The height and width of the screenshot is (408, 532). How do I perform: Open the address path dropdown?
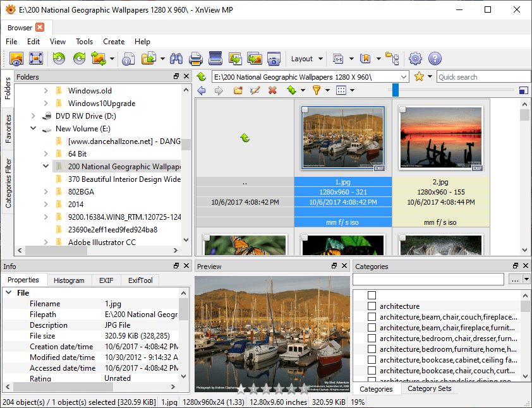click(x=402, y=77)
